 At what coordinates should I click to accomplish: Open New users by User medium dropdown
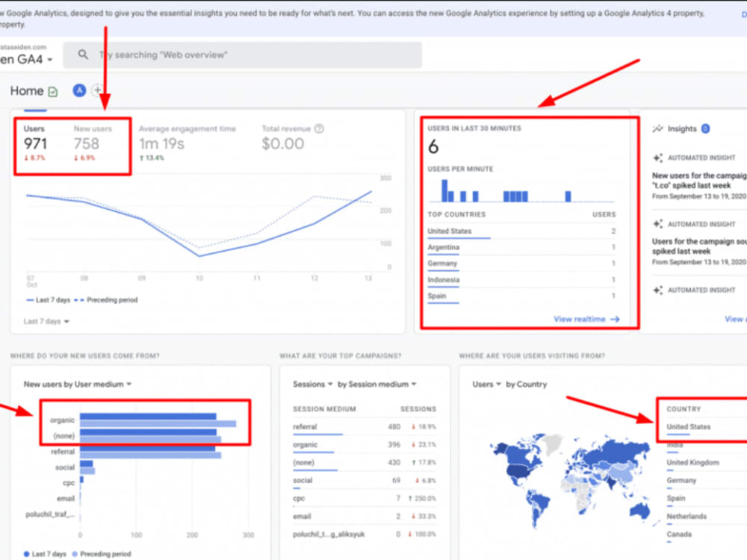(78, 385)
